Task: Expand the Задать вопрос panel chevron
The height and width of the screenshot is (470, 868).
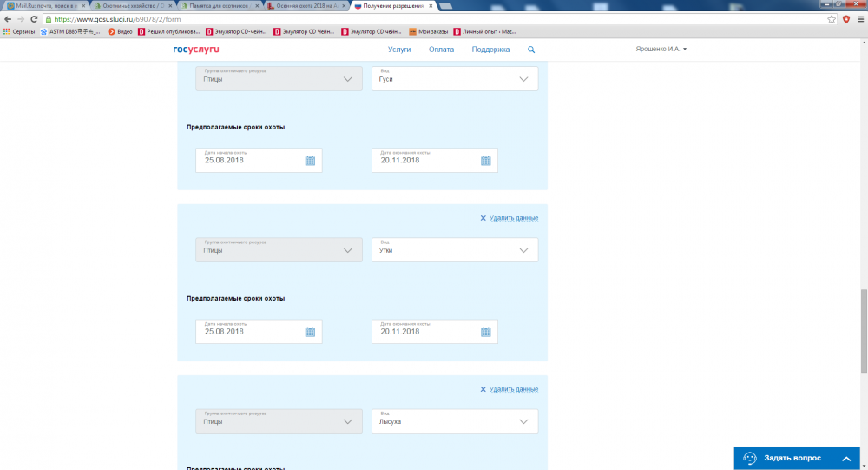Action: tap(845, 459)
